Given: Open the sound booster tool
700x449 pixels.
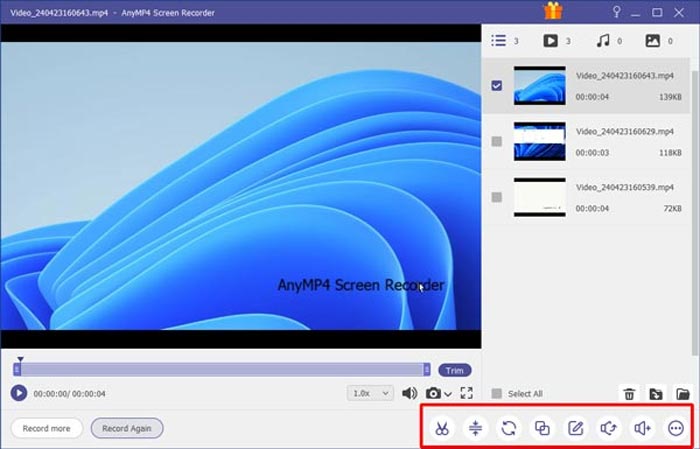Looking at the screenshot, I should tap(642, 428).
